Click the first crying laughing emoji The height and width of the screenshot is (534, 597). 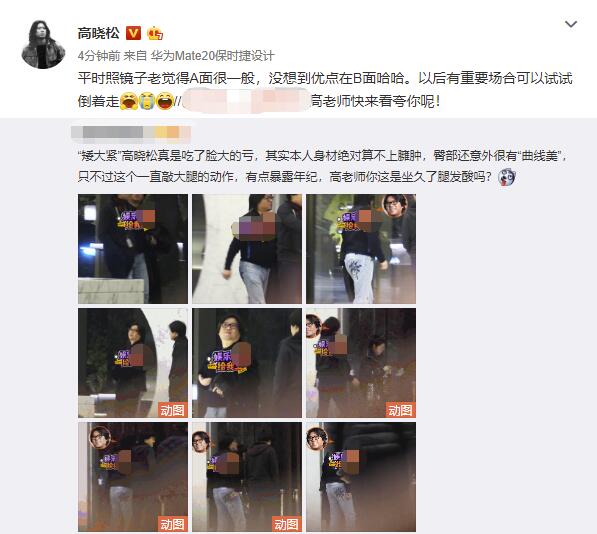tap(129, 102)
